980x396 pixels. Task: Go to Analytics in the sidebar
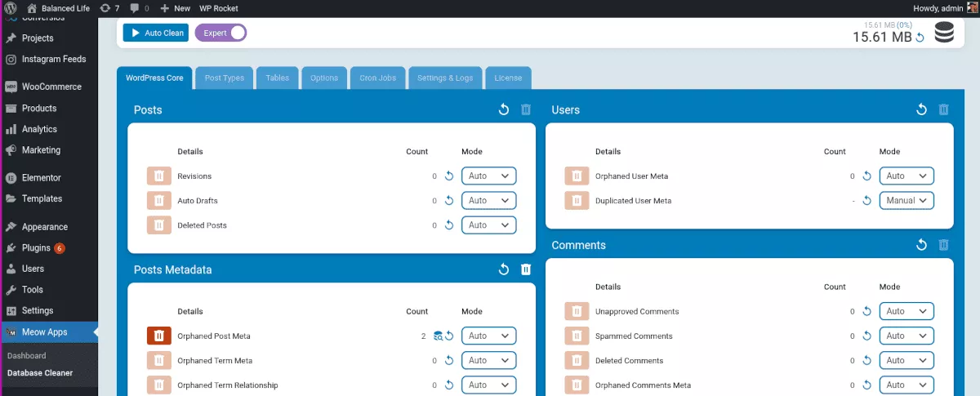click(49, 129)
